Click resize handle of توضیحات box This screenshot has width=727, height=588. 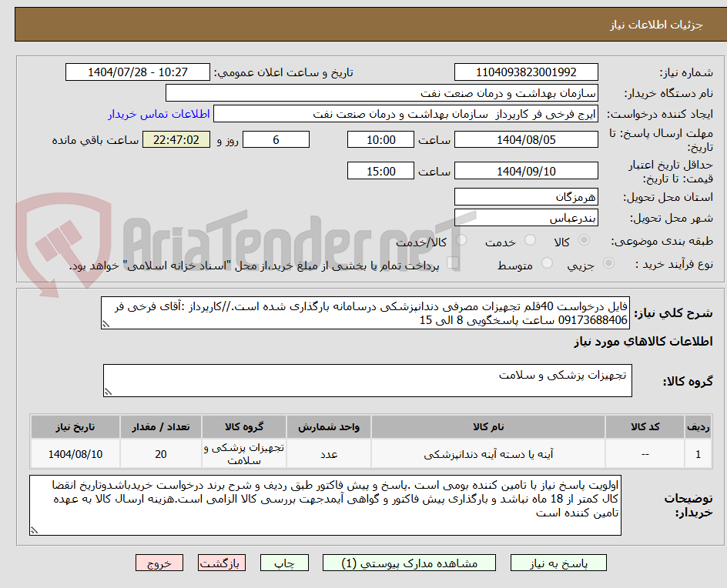(32, 531)
